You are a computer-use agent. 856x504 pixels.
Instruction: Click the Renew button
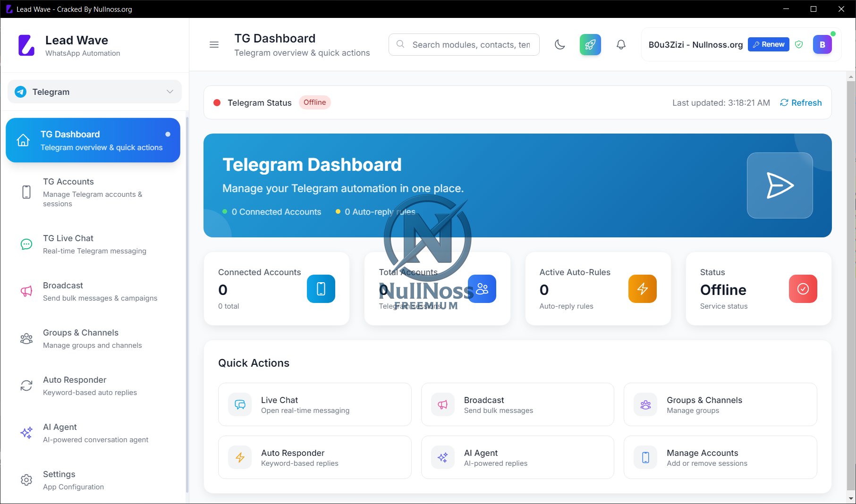769,44
